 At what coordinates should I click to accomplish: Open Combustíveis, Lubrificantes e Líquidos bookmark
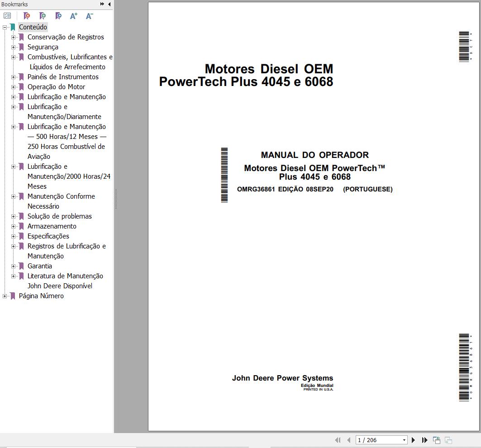tap(70, 62)
